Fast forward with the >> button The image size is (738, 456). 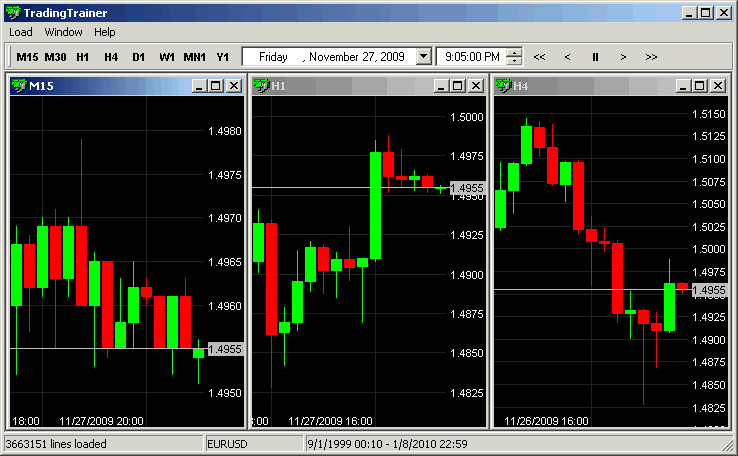click(651, 57)
